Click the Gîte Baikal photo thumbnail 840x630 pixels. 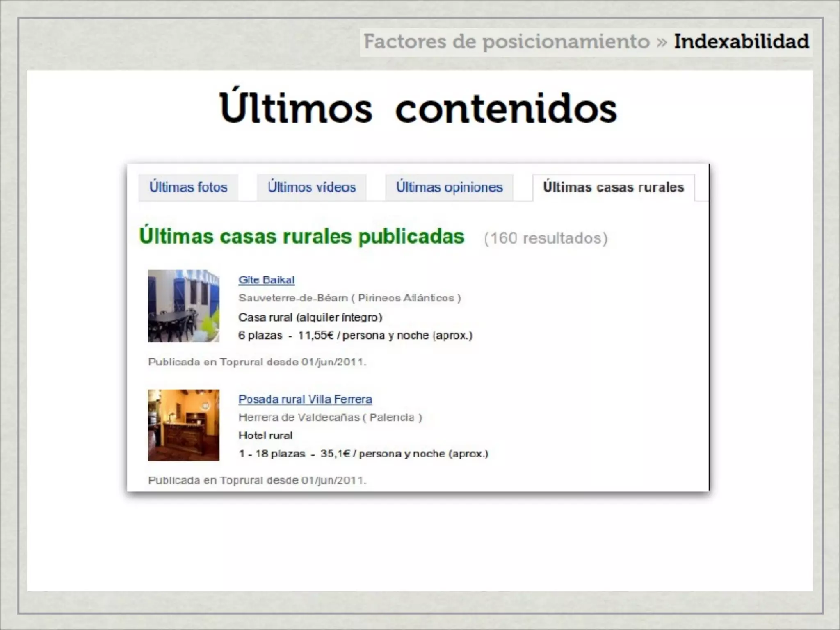pos(183,306)
